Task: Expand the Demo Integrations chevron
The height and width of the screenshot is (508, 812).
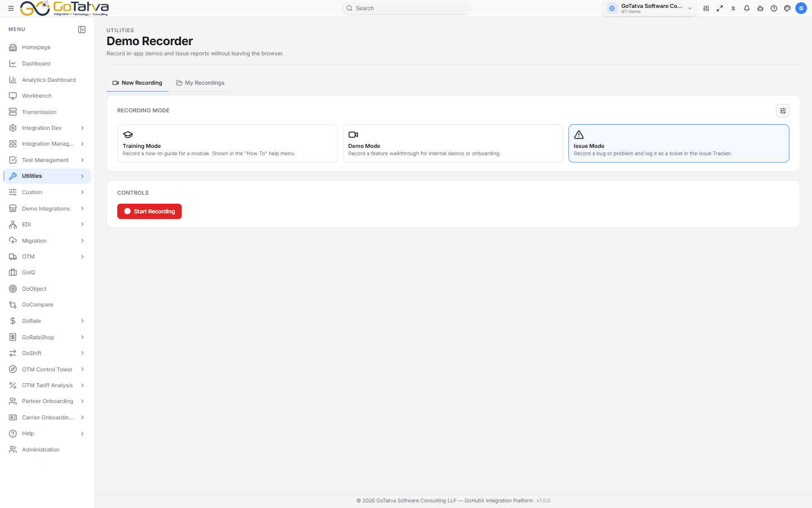Action: tap(82, 209)
